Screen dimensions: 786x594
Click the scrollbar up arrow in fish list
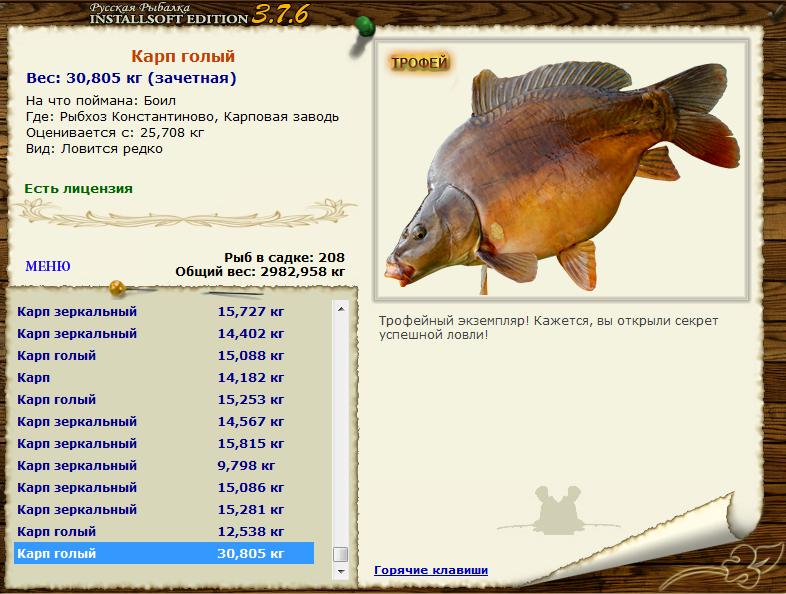[341, 309]
